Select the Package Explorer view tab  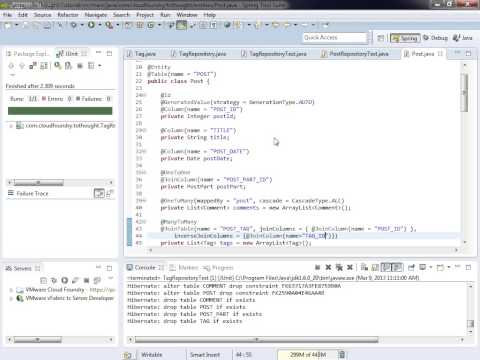click(28, 54)
